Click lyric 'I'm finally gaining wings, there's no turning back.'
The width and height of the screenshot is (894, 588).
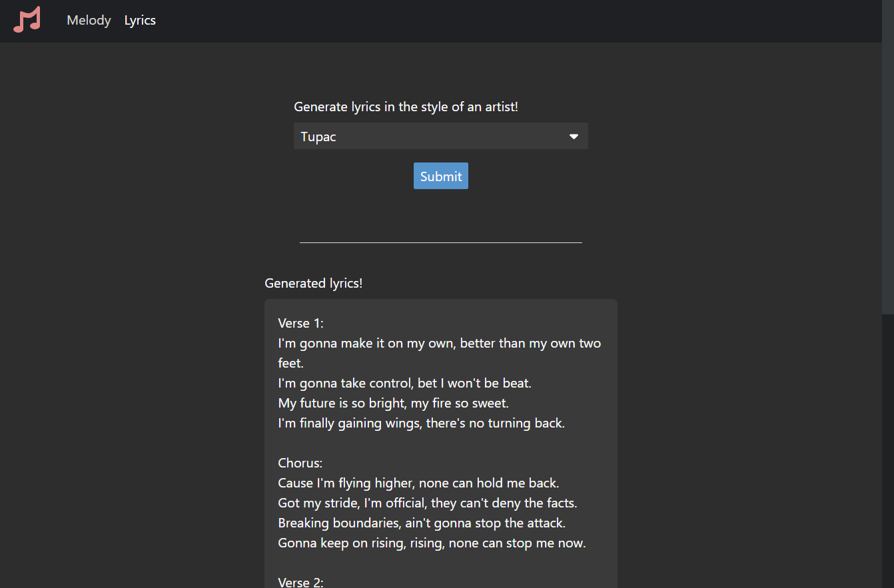(421, 423)
